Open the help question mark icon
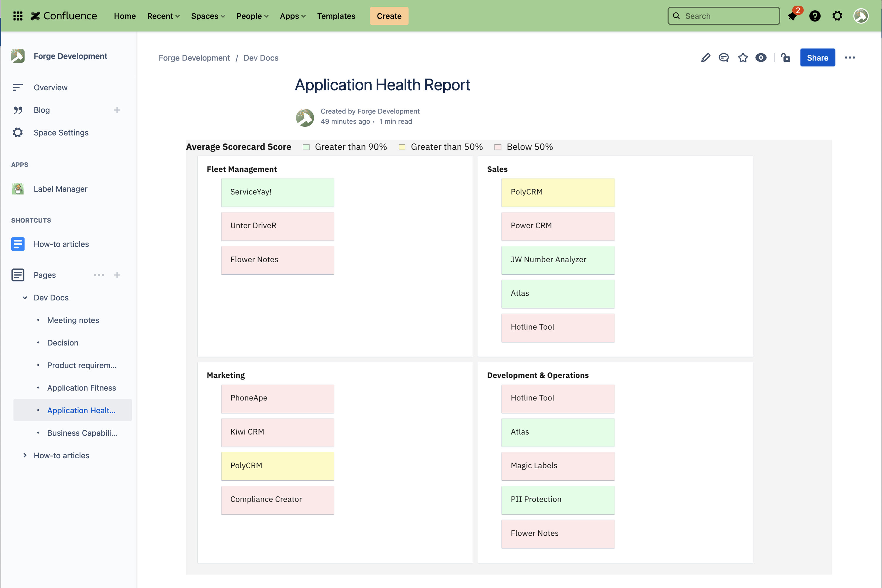 pyautogui.click(x=814, y=16)
